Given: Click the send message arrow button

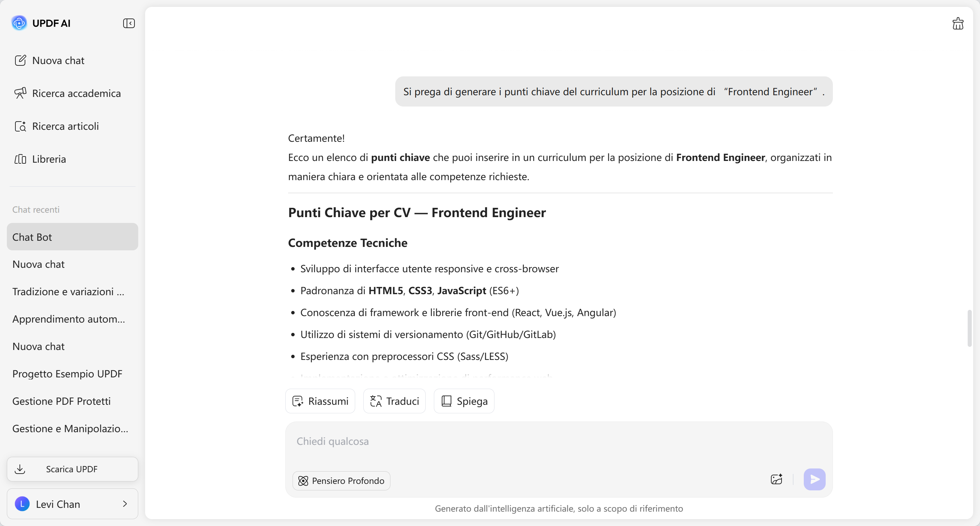Looking at the screenshot, I should coord(814,479).
